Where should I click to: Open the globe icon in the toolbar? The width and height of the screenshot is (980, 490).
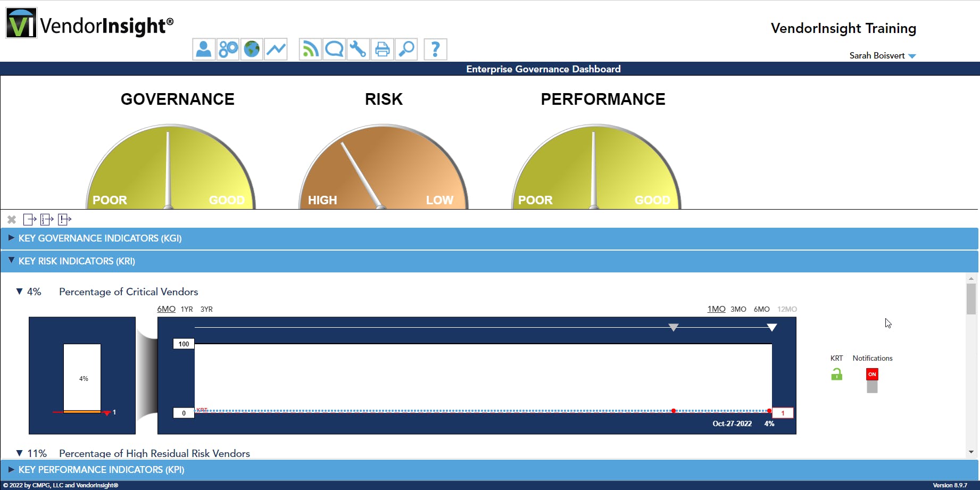click(252, 49)
